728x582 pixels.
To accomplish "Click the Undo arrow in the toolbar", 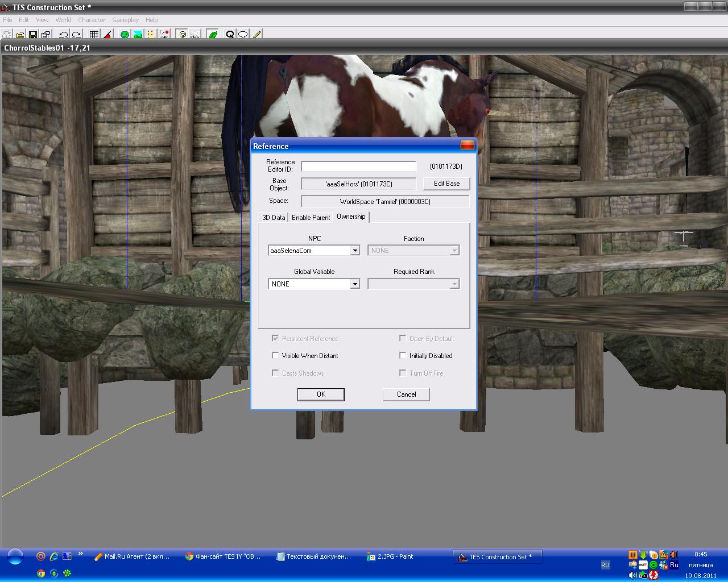I will pos(63,35).
